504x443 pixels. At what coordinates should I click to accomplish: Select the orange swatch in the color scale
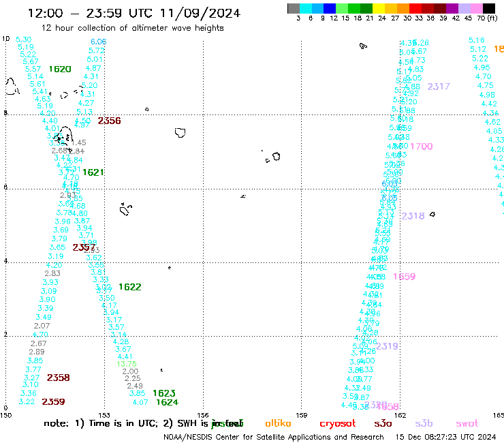[403, 8]
